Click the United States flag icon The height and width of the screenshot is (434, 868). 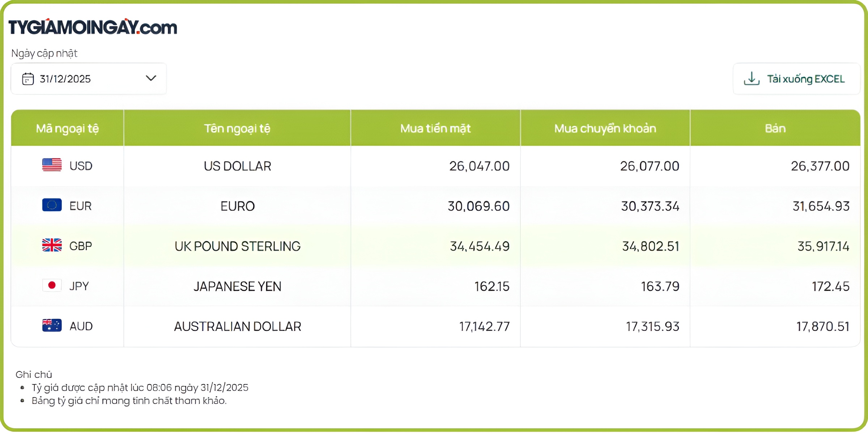[x=52, y=165]
